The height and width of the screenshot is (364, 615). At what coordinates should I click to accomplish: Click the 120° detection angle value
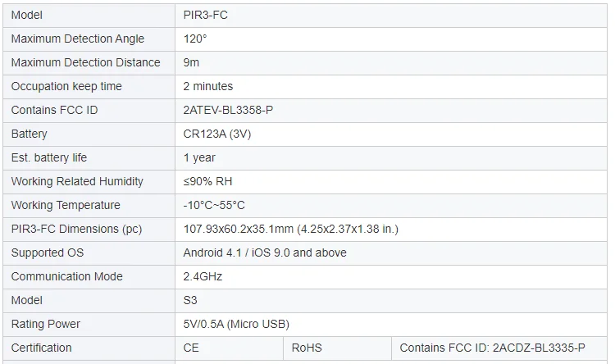tap(197, 39)
